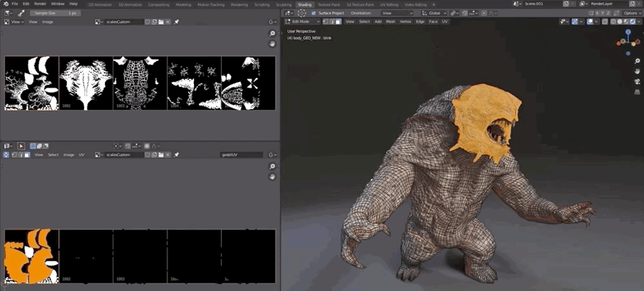Viewport: 644px width, 291px height.
Task: Open the Edit Mode dropdown
Action: tap(303, 22)
